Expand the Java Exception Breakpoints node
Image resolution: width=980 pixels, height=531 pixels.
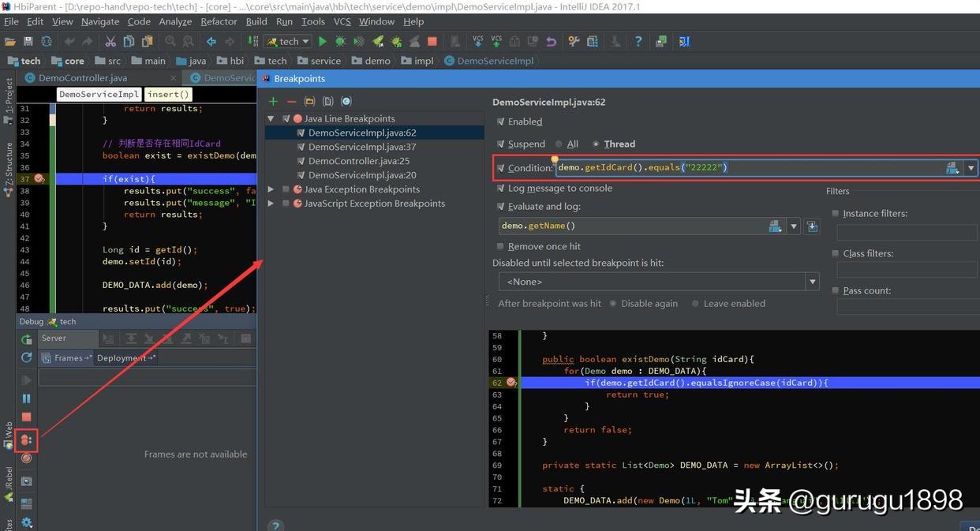click(x=271, y=189)
